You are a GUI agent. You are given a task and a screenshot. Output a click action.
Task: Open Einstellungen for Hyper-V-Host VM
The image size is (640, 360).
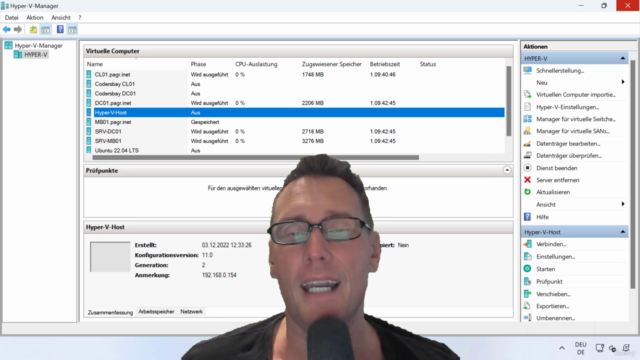pyautogui.click(x=556, y=257)
